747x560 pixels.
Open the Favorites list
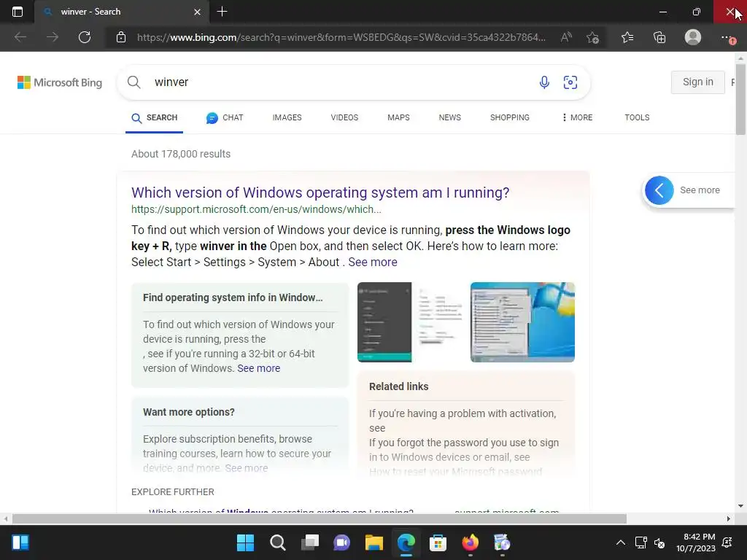[627, 37]
